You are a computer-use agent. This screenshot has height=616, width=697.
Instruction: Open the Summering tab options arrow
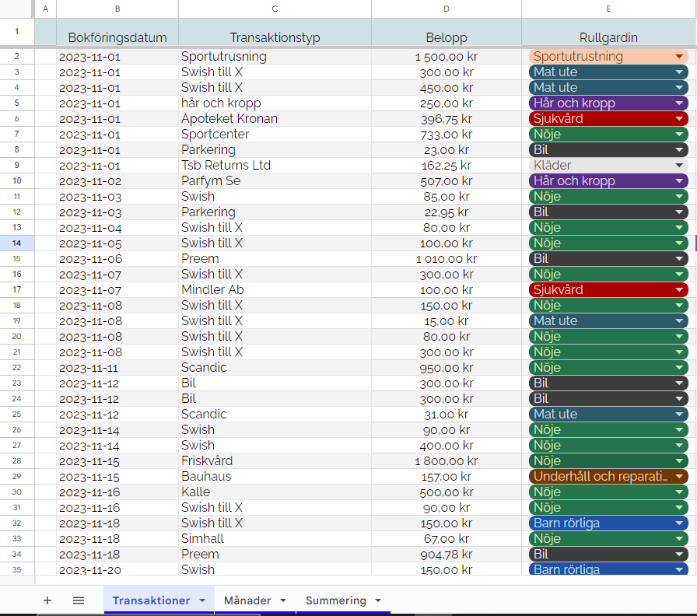(x=378, y=600)
